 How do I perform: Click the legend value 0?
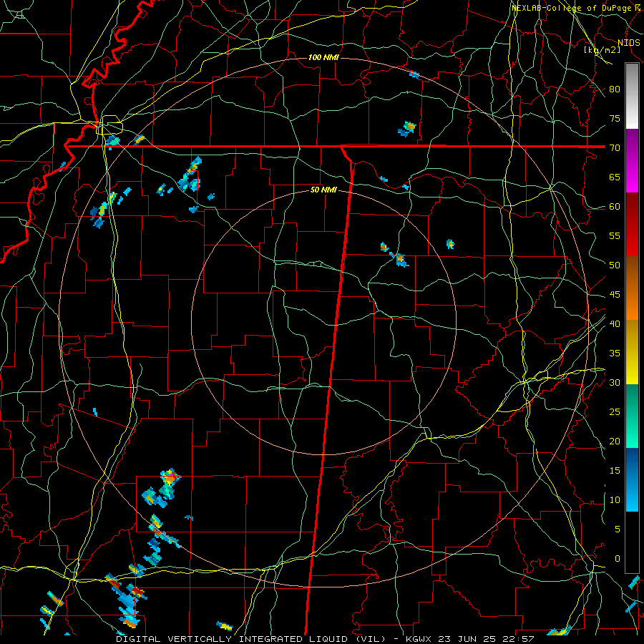[x=618, y=559]
